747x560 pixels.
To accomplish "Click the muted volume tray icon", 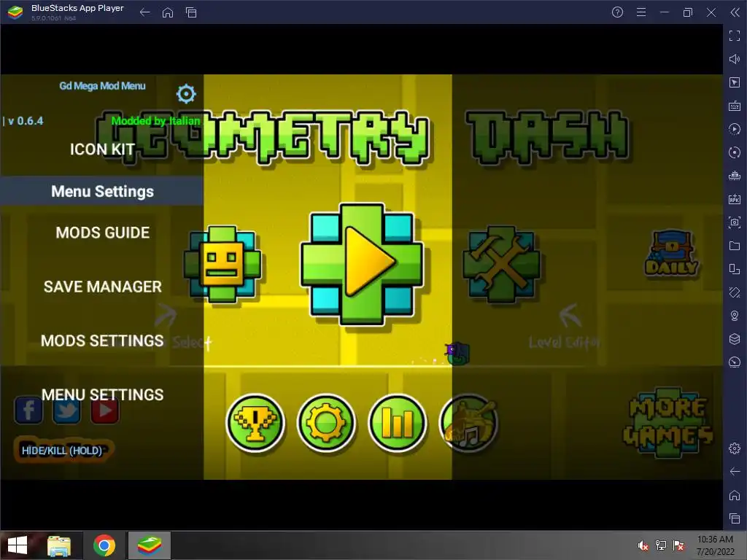I will pyautogui.click(x=643, y=545).
